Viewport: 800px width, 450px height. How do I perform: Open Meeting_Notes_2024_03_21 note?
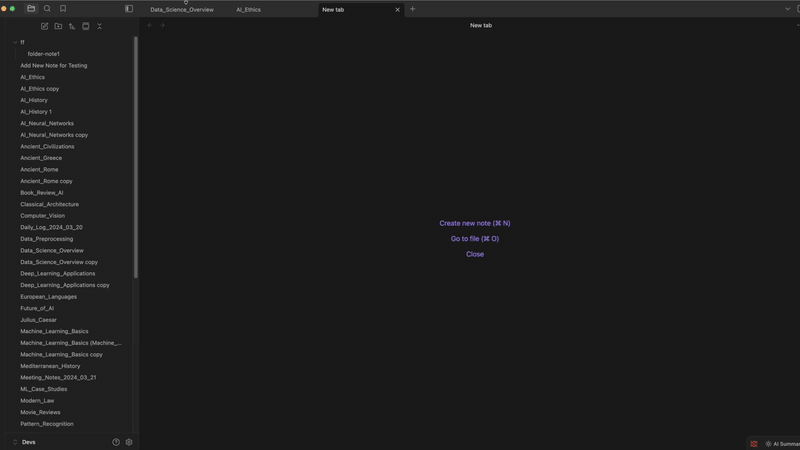tap(58, 378)
